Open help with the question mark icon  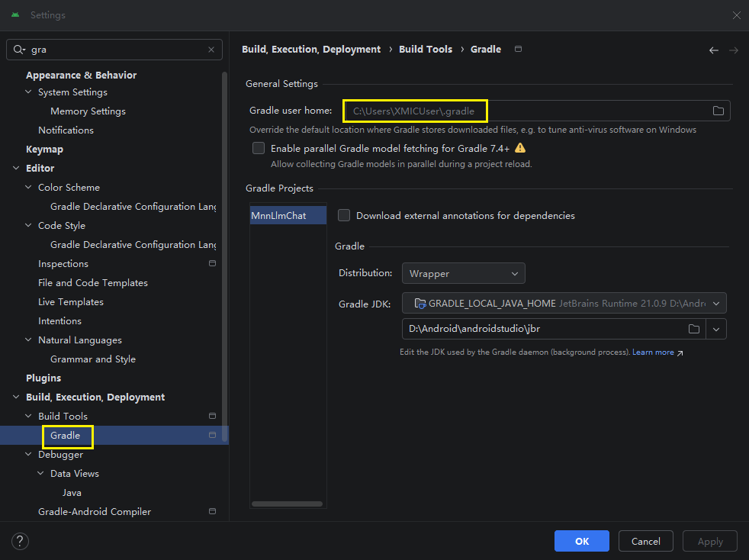click(x=20, y=542)
